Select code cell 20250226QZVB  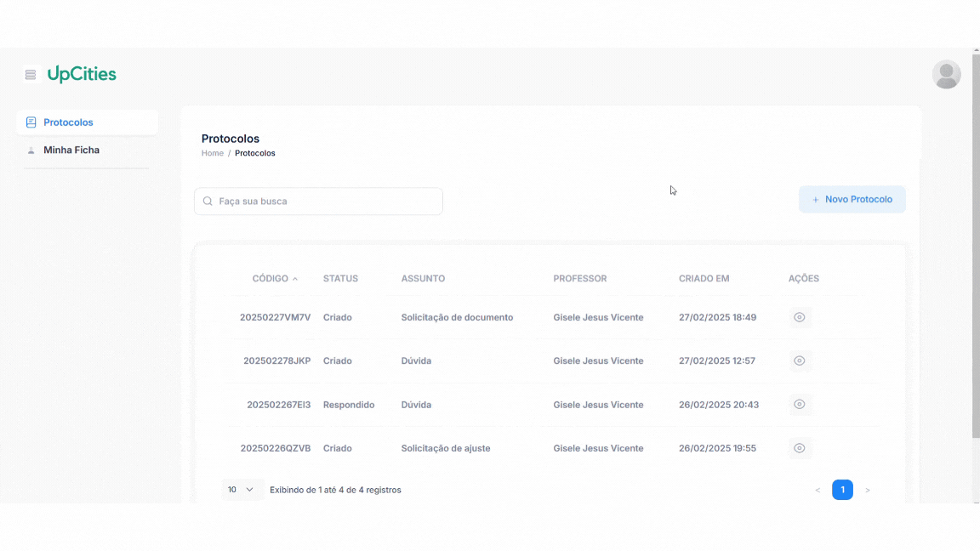click(x=276, y=449)
